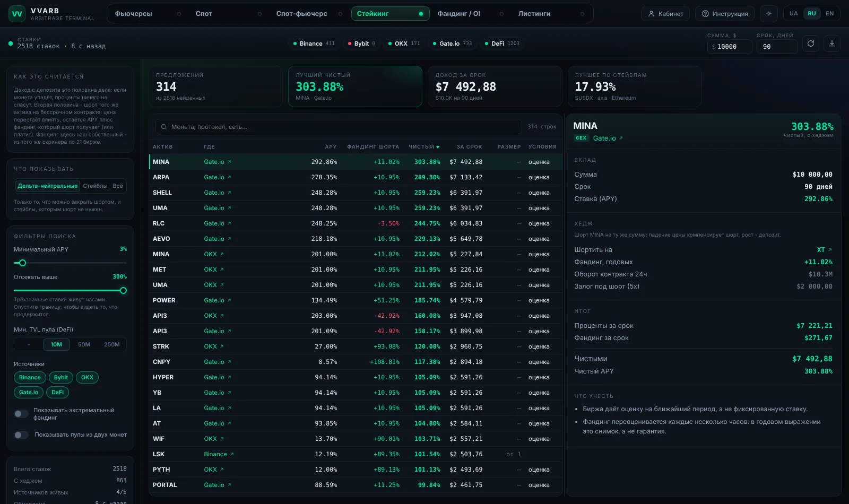Select 50M minimum TVL option
This screenshot has height=504, width=849.
[x=84, y=344]
